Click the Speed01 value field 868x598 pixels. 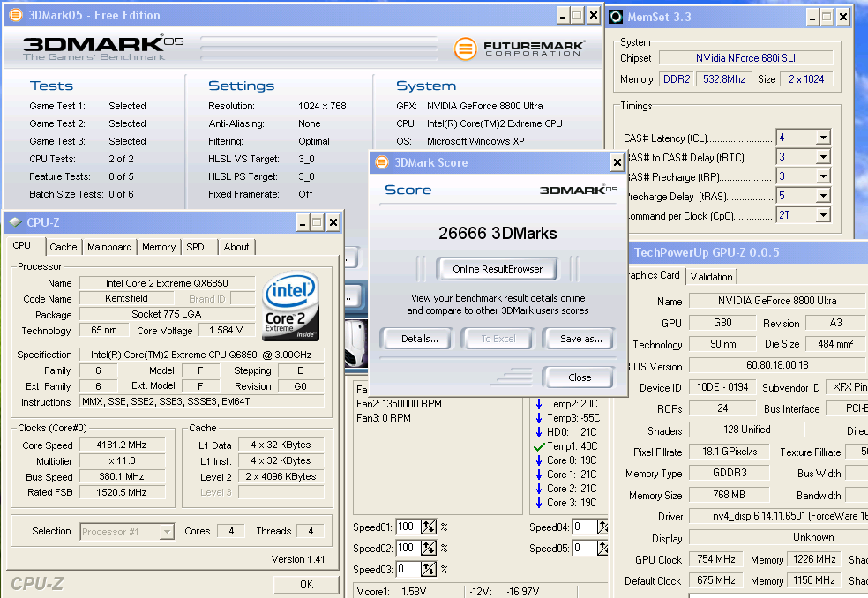point(408,527)
